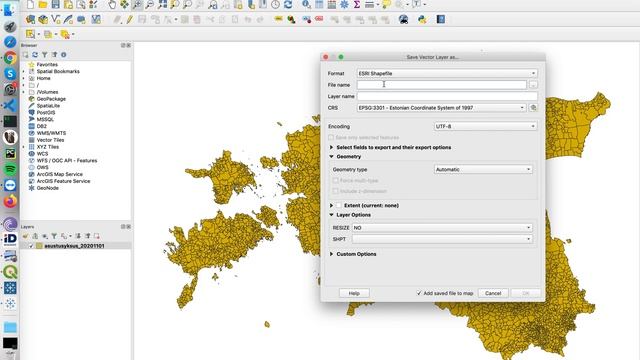Select Favorites in the Browser tree
Viewport: 640px width, 360px height.
pyautogui.click(x=47, y=64)
